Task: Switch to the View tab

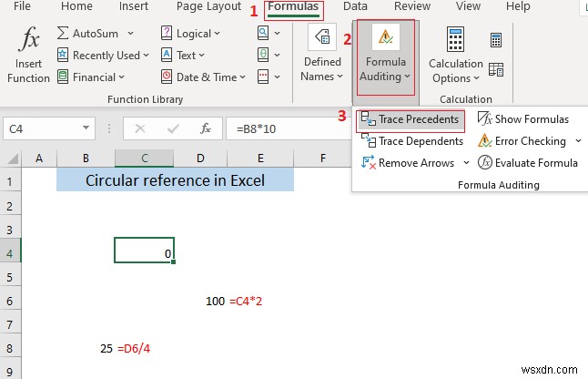Action: point(468,6)
